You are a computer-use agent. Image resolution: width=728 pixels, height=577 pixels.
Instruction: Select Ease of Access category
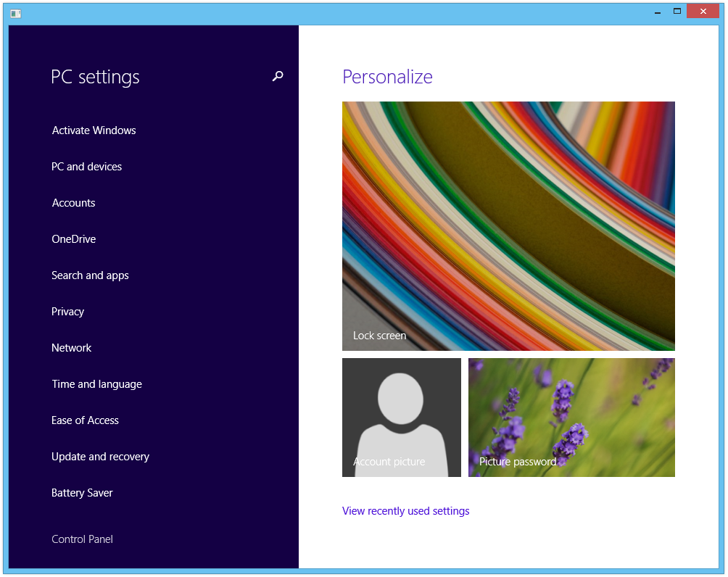pyautogui.click(x=85, y=420)
